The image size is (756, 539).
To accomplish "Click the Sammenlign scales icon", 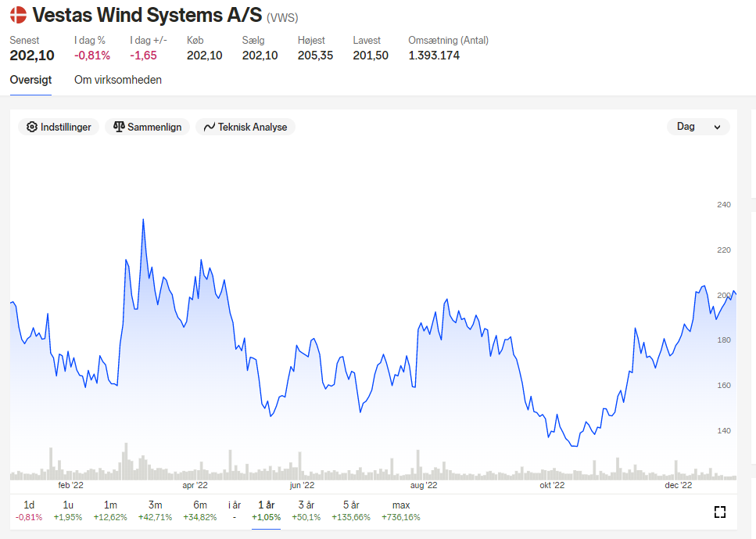I will point(119,127).
